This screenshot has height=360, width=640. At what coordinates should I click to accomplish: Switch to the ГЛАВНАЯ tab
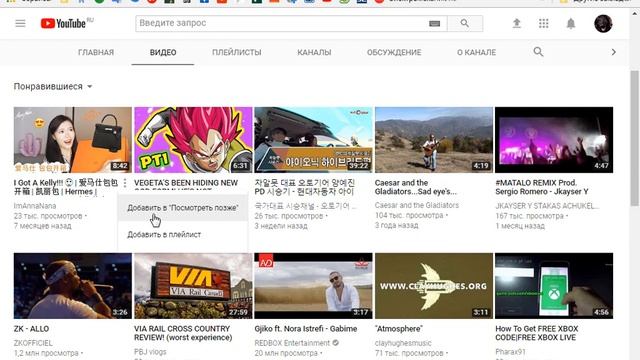(x=96, y=52)
